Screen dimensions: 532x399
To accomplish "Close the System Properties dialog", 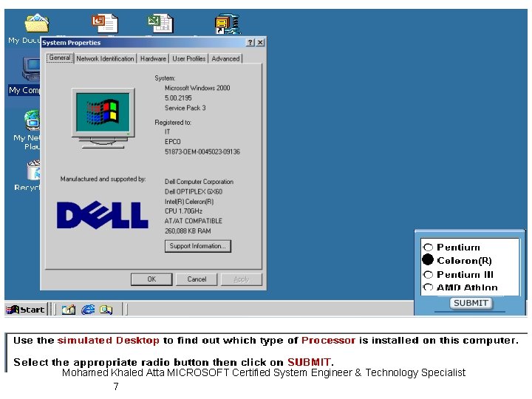I will [x=260, y=42].
